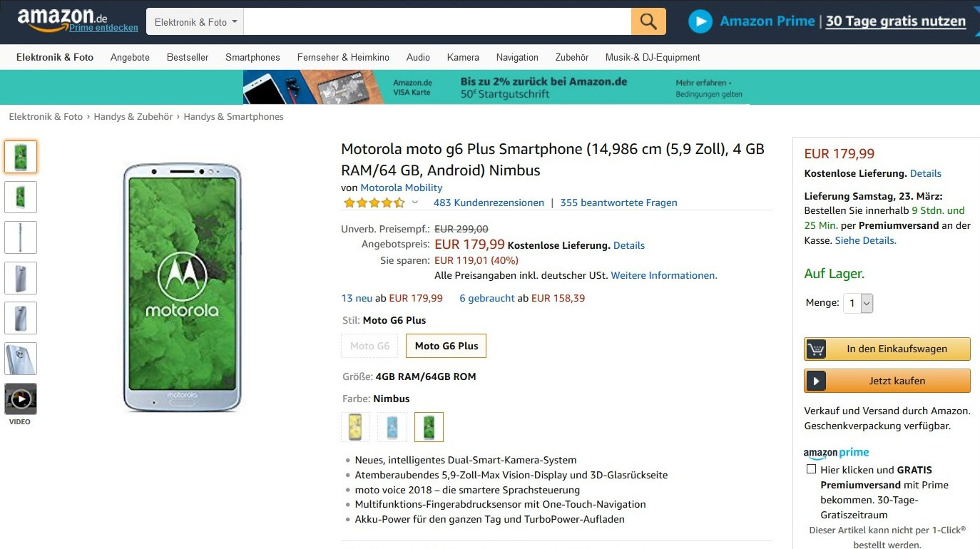Click the Amazon Prime play icon
The height and width of the screenshot is (549, 980).
[700, 21]
